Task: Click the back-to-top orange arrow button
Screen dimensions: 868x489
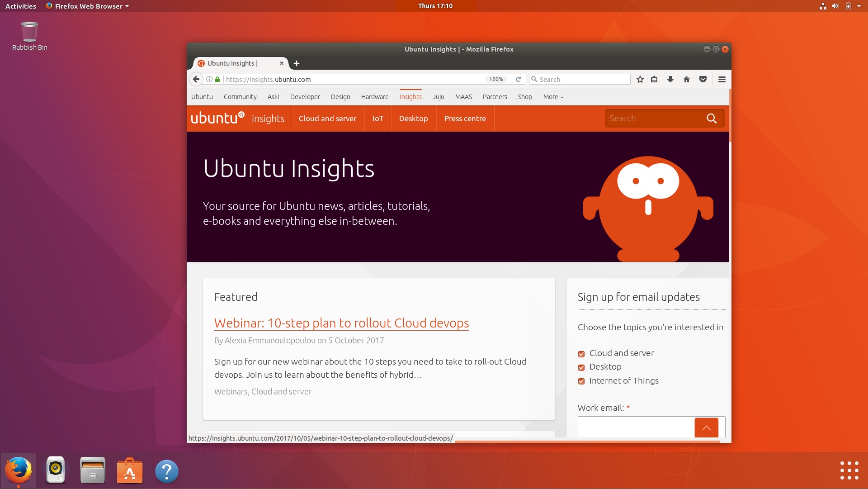Action: click(706, 427)
